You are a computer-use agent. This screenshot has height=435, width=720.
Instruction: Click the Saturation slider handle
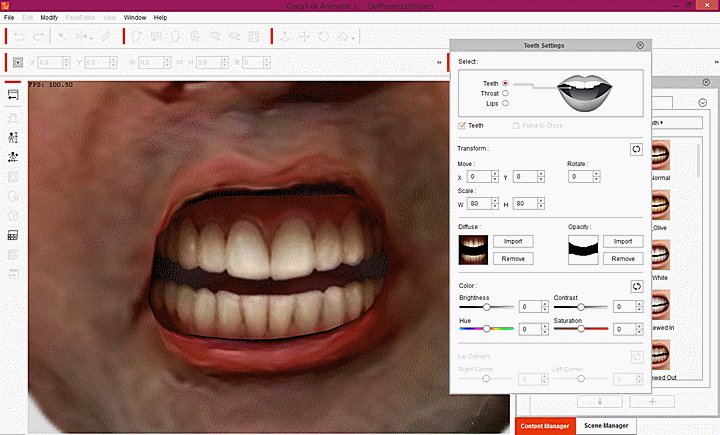click(x=581, y=328)
